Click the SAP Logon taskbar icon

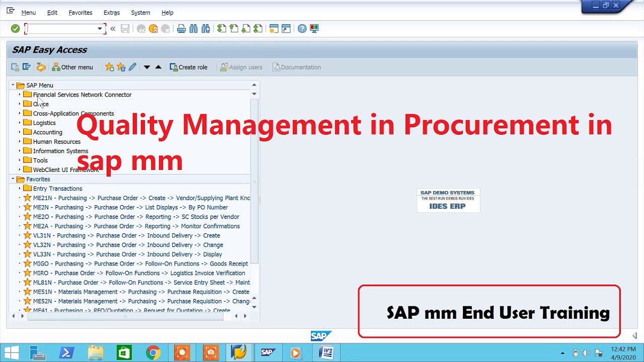pyautogui.click(x=268, y=353)
